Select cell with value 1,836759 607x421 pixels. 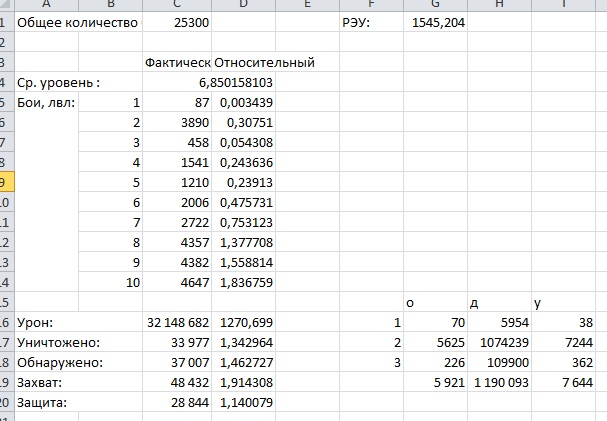(x=244, y=282)
